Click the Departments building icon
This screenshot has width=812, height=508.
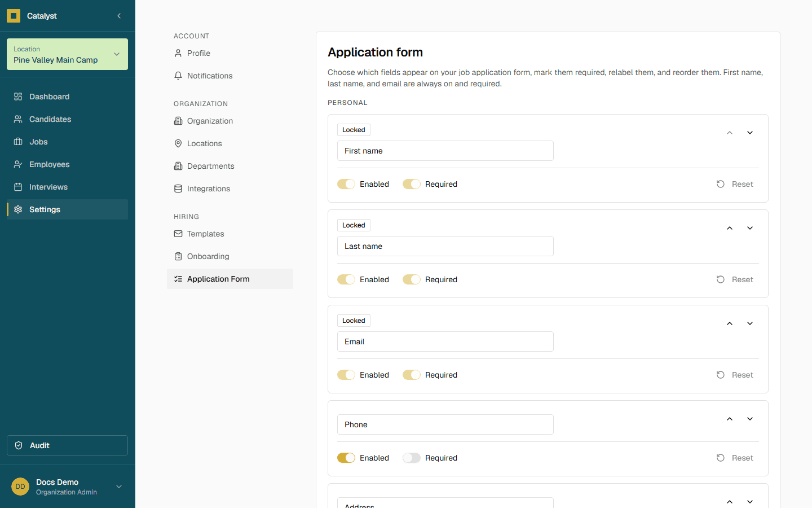coord(178,166)
